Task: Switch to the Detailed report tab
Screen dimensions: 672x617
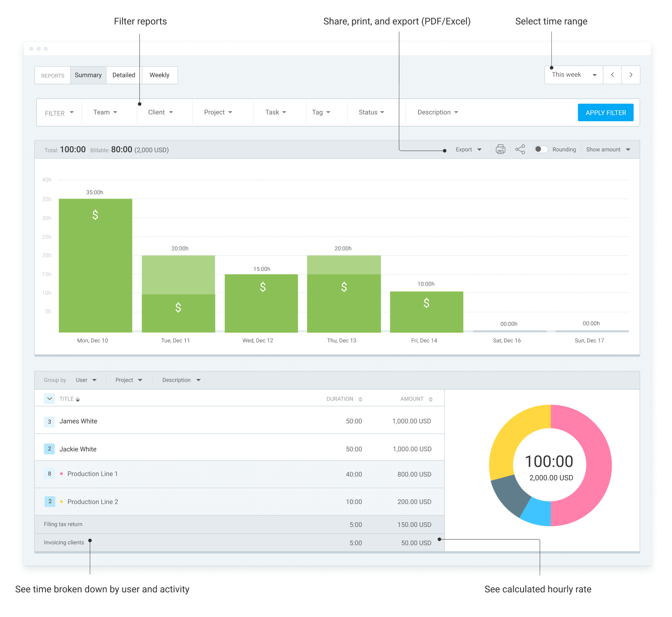Action: coord(124,75)
